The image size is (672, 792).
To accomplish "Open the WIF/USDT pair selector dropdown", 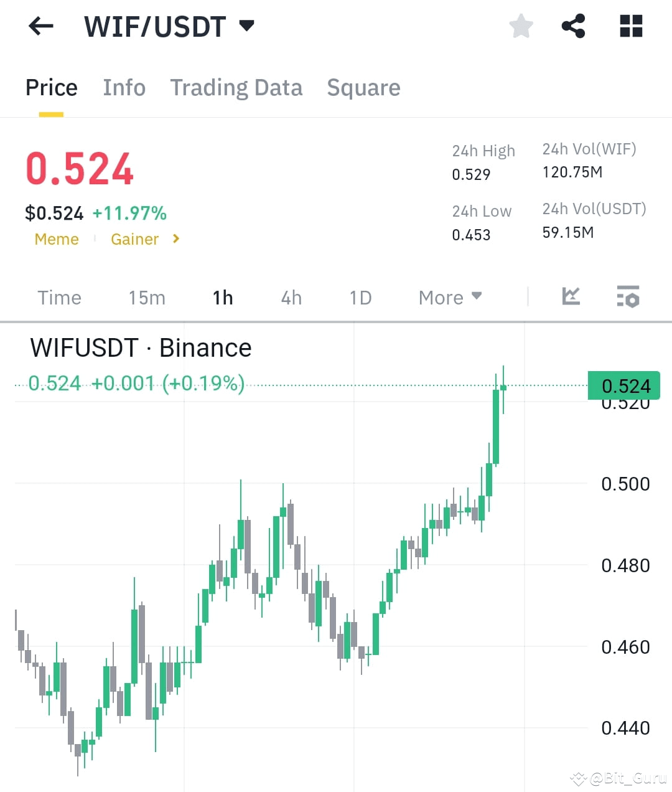I will (246, 26).
